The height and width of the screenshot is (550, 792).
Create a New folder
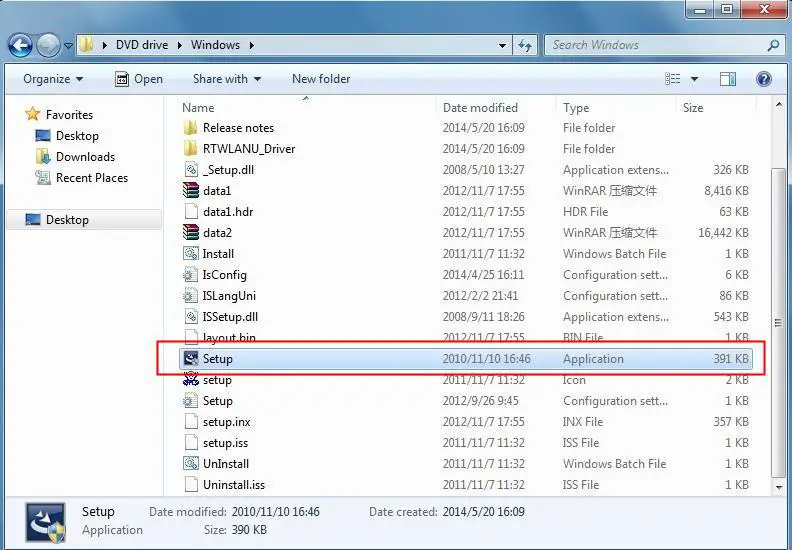[x=321, y=79]
